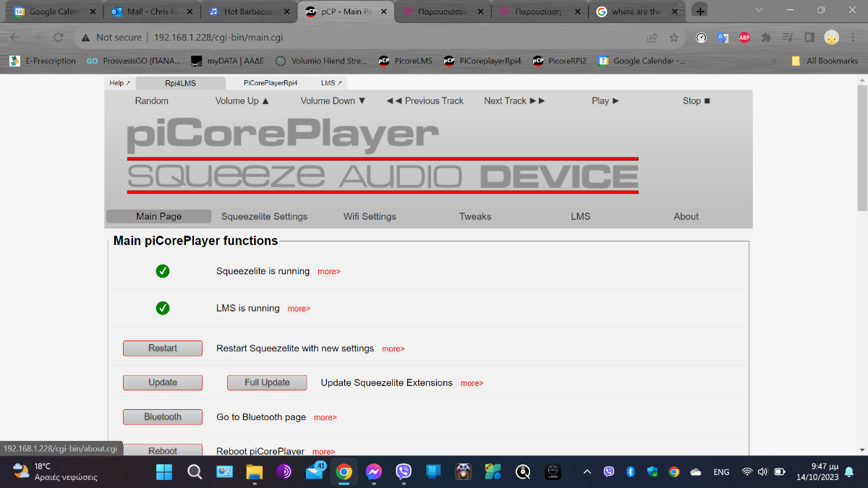
Task: Click the Bluetooth system tray icon
Action: [630, 471]
